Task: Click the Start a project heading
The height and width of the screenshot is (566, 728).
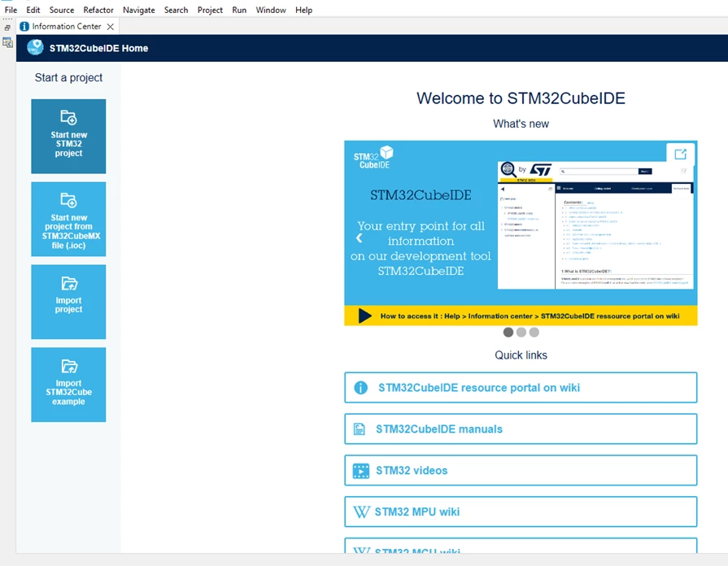Action: [68, 77]
